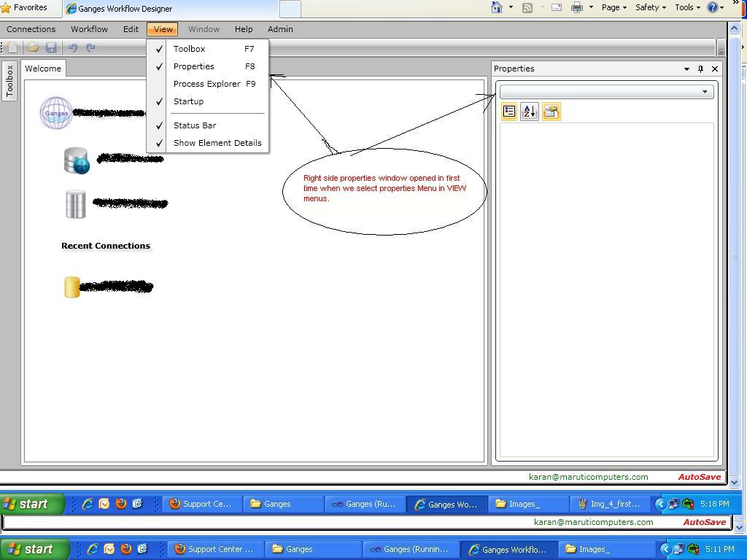Click the Favorites star icon

coord(6,7)
